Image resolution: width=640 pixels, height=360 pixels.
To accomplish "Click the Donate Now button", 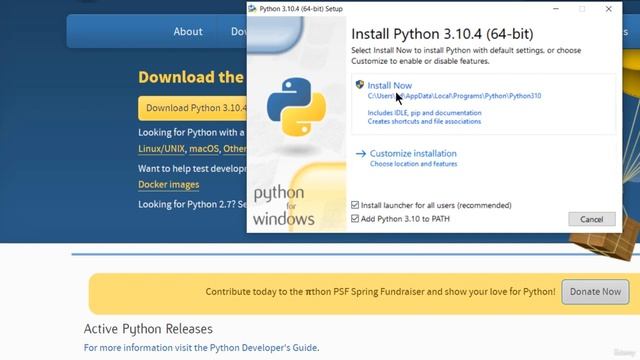I will pyautogui.click(x=595, y=292).
